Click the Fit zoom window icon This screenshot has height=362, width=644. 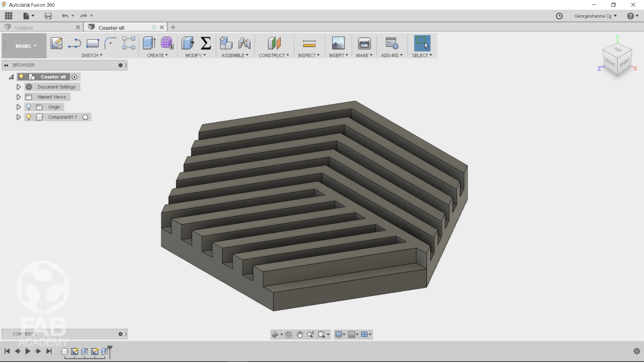click(321, 335)
